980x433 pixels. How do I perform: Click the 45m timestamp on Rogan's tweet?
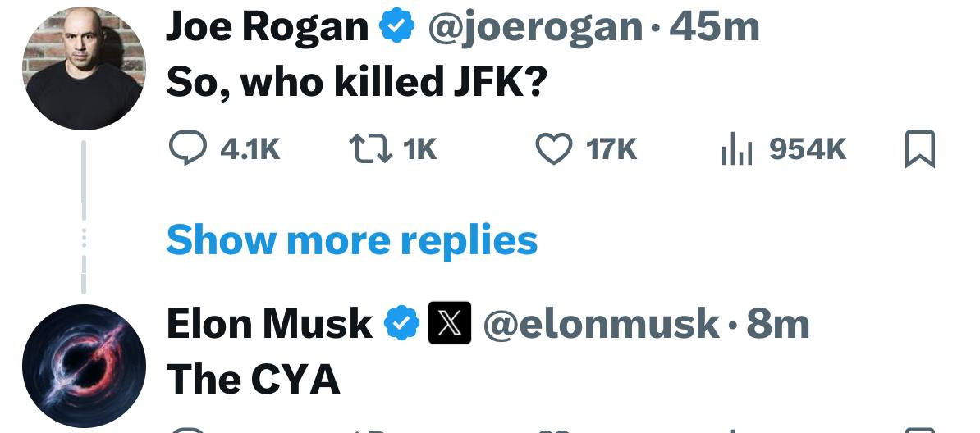(x=715, y=29)
